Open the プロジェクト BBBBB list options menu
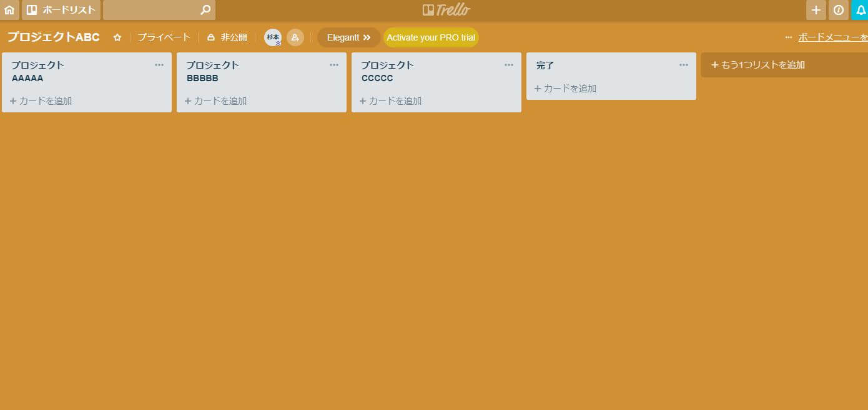This screenshot has height=410, width=868. tap(334, 65)
